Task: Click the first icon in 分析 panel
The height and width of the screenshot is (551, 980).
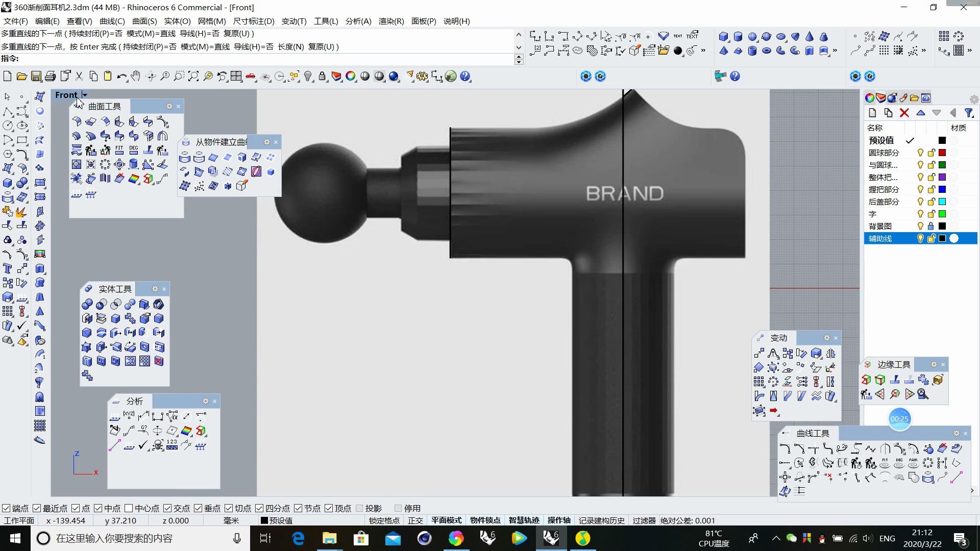Action: (x=115, y=417)
